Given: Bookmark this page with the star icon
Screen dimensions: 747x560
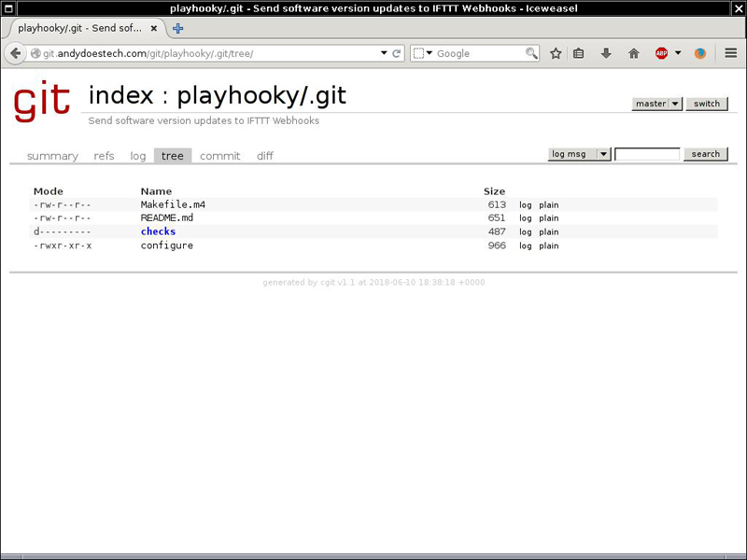Looking at the screenshot, I should point(556,53).
